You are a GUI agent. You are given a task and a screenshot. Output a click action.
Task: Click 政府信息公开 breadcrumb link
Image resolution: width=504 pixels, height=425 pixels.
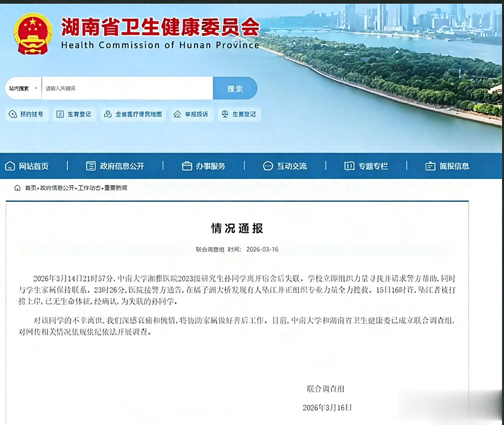click(x=57, y=188)
